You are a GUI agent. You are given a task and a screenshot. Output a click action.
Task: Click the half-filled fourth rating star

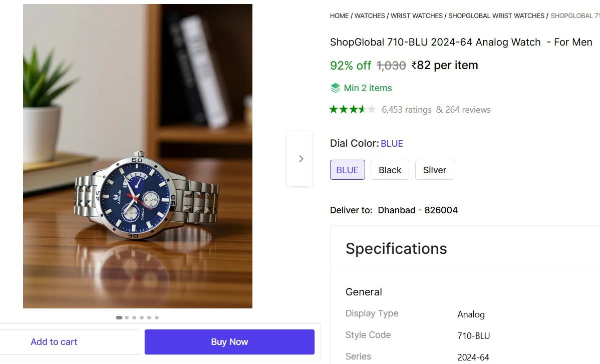[x=362, y=109]
